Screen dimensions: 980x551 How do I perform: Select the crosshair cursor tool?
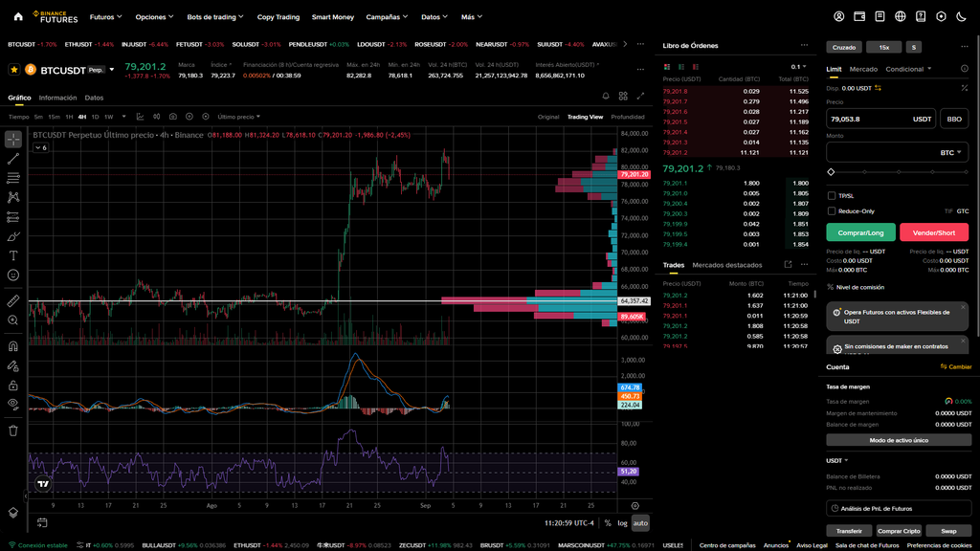click(13, 140)
